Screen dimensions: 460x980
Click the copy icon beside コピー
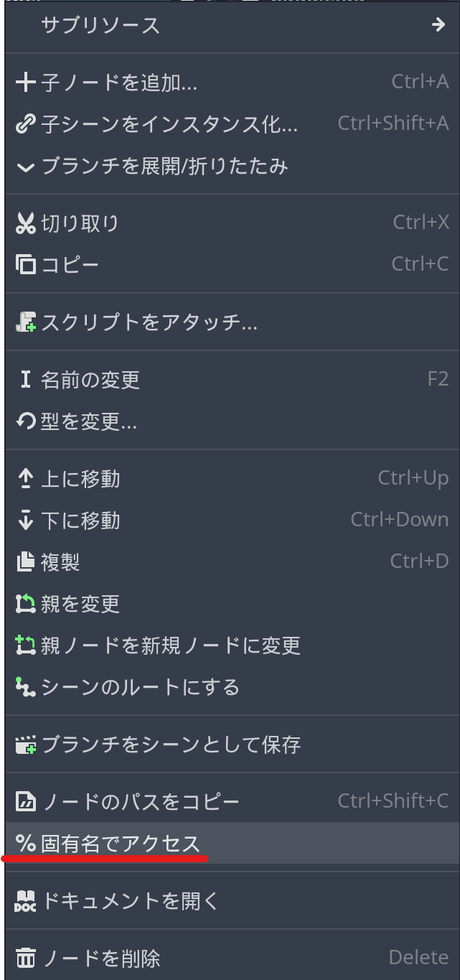(x=25, y=265)
